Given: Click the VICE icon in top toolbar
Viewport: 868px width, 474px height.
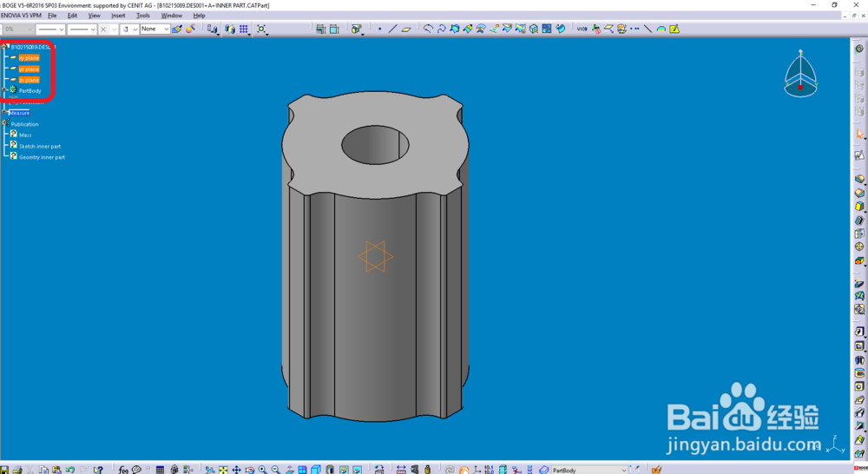Looking at the screenshot, I should tap(582, 29).
